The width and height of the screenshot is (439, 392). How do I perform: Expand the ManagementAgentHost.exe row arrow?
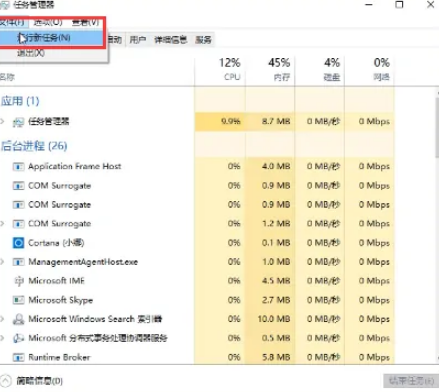[3, 262]
